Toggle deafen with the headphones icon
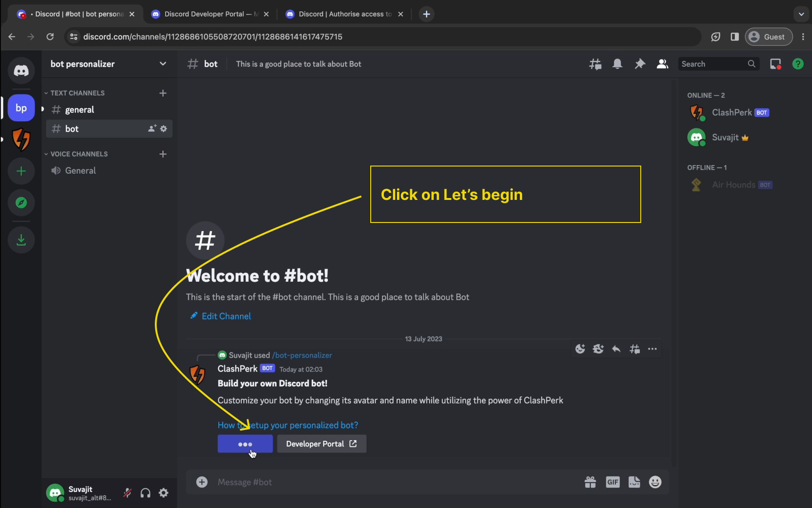 tap(145, 493)
